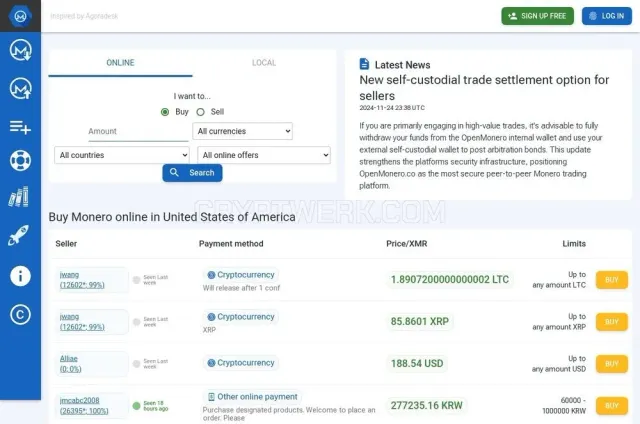Open jwang seller profile in LTC row

[82, 280]
